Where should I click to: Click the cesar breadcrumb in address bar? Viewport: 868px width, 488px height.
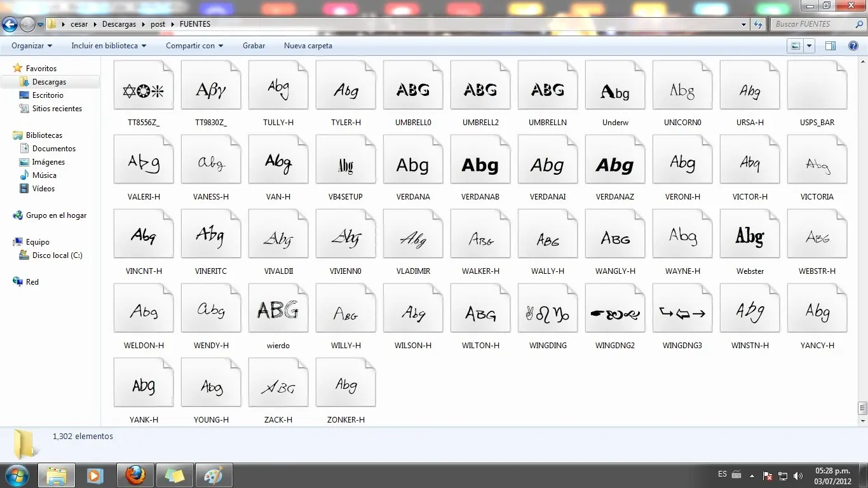79,24
